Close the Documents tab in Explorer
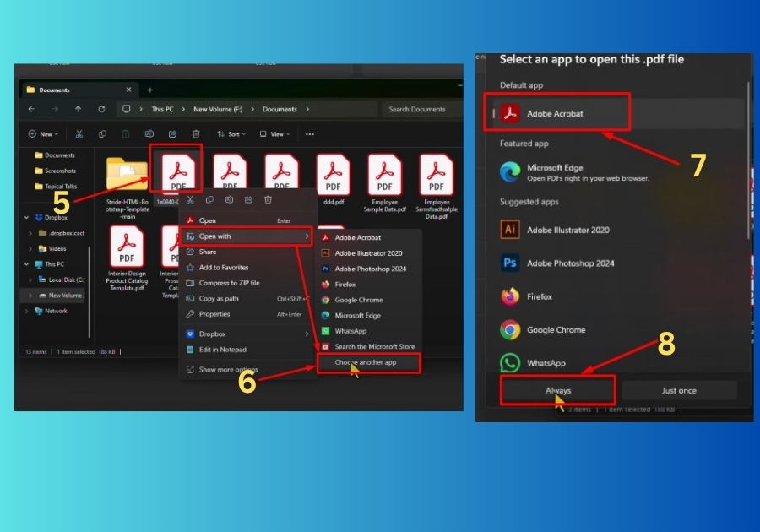 (128, 90)
